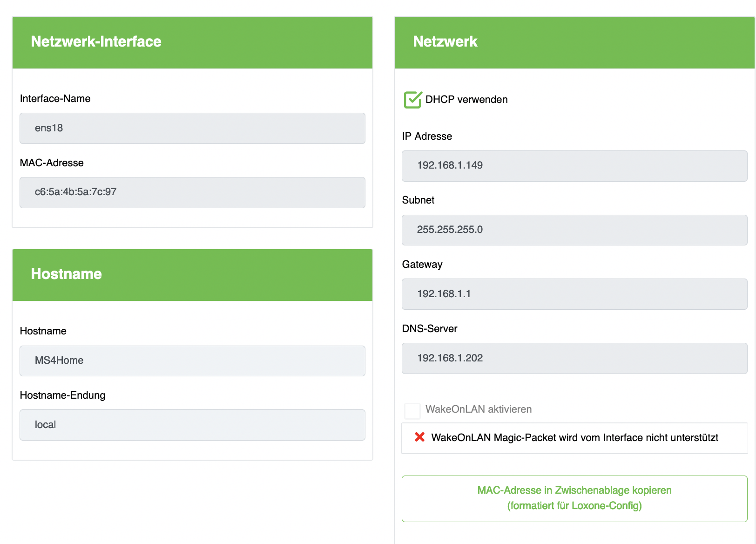756x544 pixels.
Task: Toggle the DHCP verwenden checkbox
Action: click(412, 100)
